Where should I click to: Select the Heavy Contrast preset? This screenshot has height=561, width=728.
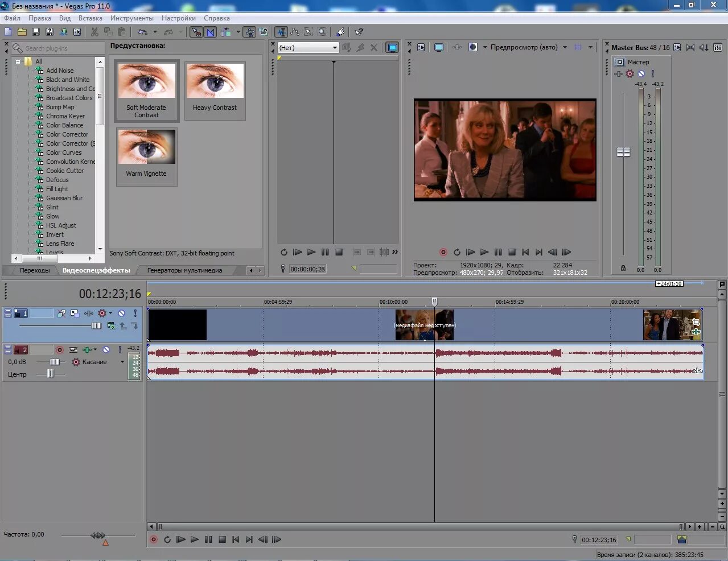pyautogui.click(x=215, y=91)
